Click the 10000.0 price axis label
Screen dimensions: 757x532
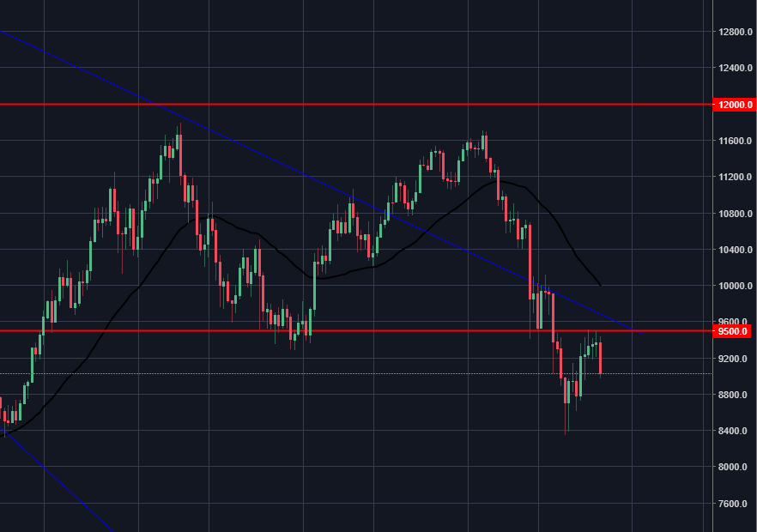736,286
